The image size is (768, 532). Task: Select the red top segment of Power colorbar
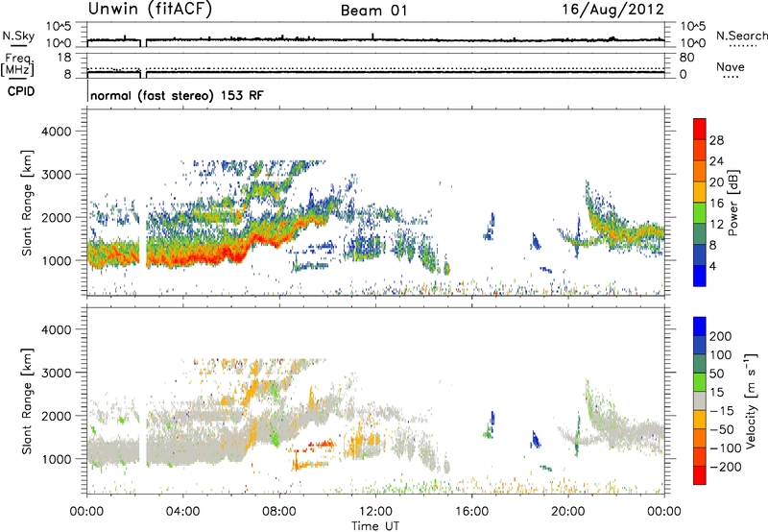(700, 130)
